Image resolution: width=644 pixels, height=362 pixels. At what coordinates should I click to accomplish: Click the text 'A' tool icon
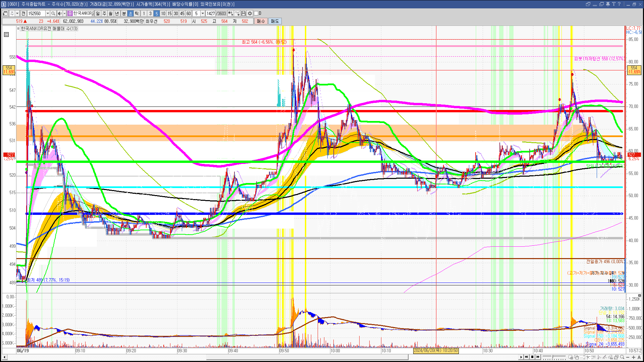pos(639,357)
